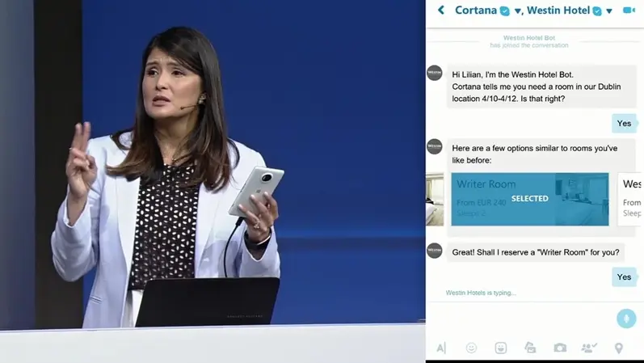Expand the dropdown arrow next to Westin Hotel

pos(609,11)
